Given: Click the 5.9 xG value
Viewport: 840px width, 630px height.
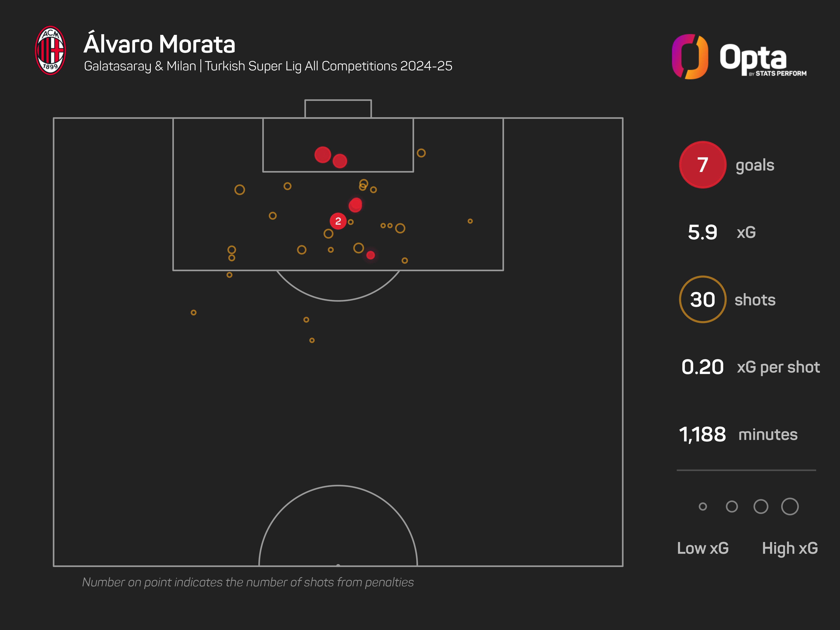Looking at the screenshot, I should point(702,232).
